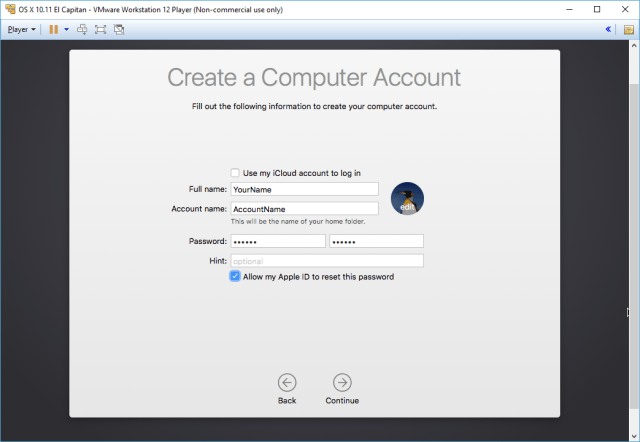Click the verify password field
640x442 pixels.
point(376,241)
